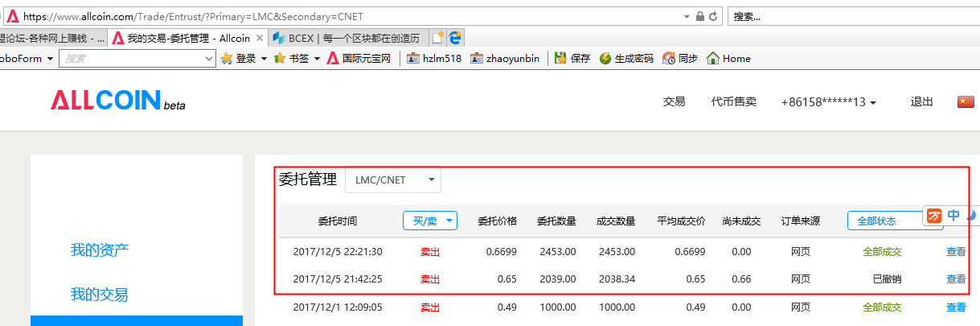
Task: Click the 委托管理 heading
Action: coord(308,180)
